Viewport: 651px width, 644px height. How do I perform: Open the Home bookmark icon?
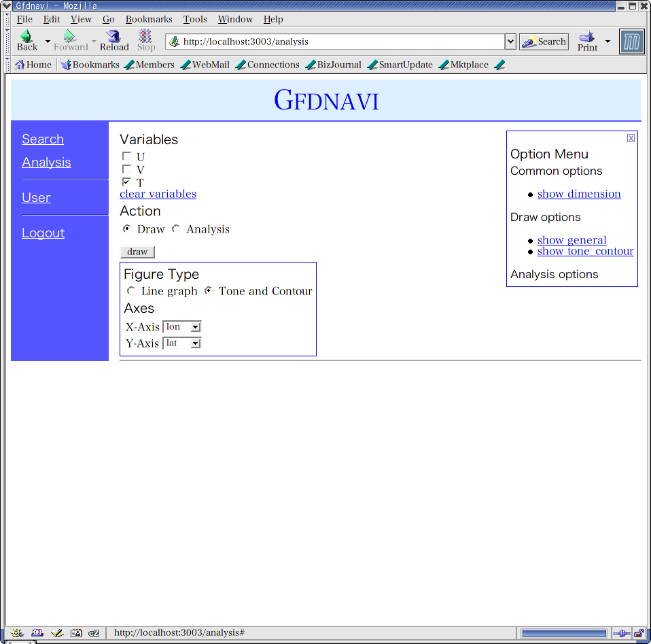point(33,65)
